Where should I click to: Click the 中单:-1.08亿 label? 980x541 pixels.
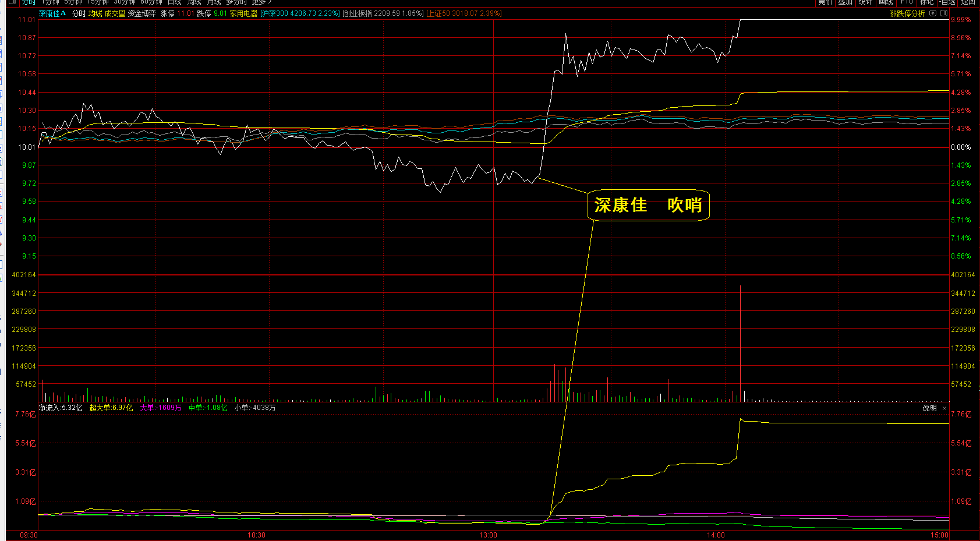(208, 408)
